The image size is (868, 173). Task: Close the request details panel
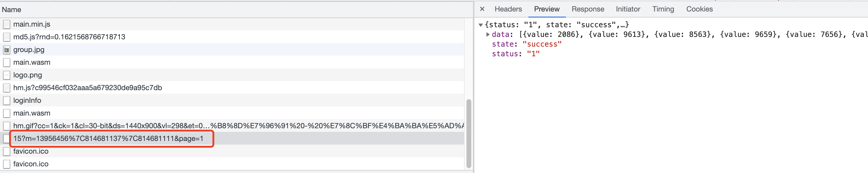tap(482, 9)
